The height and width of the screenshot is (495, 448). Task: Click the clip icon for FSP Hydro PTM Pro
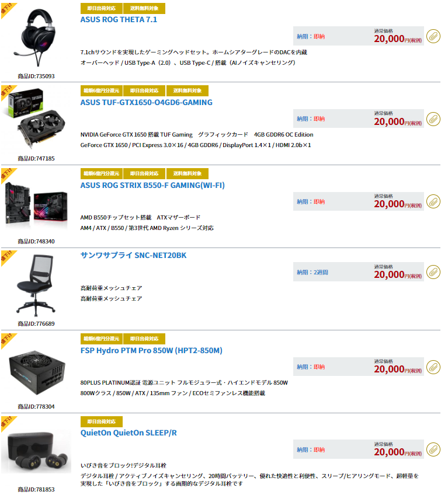(433, 367)
